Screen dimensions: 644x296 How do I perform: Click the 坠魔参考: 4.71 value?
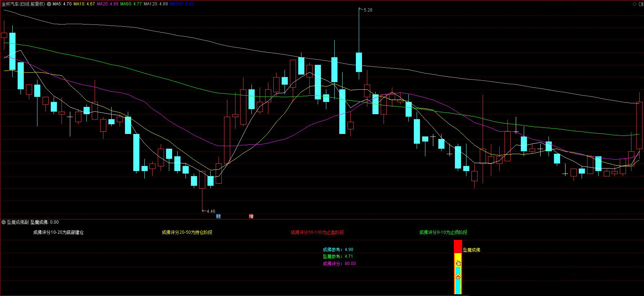pyautogui.click(x=338, y=256)
